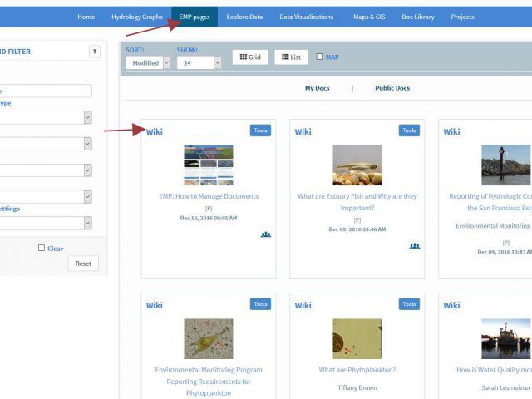Click Wiki heading on What are Phytoplankton card
532x399 pixels.
pos(303,305)
